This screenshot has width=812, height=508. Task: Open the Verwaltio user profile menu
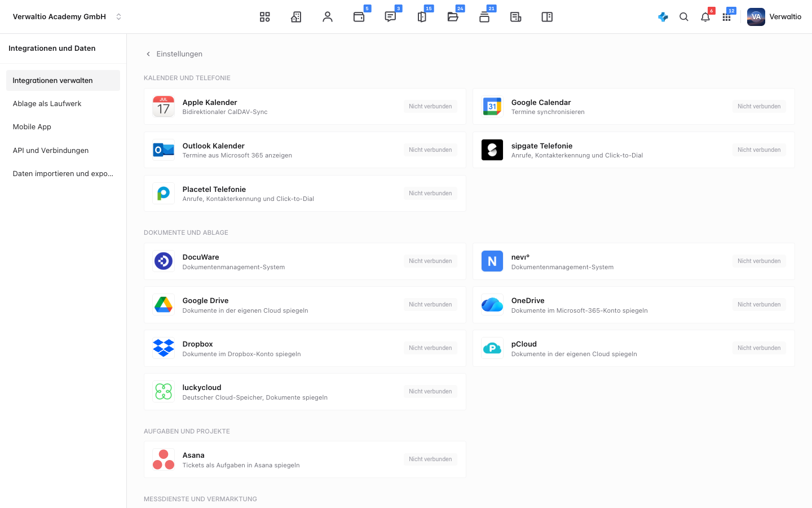(774, 17)
